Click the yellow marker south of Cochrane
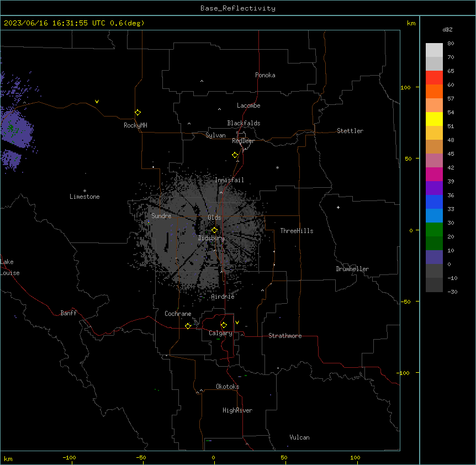This screenshot has height=465, width=476. pos(188,326)
